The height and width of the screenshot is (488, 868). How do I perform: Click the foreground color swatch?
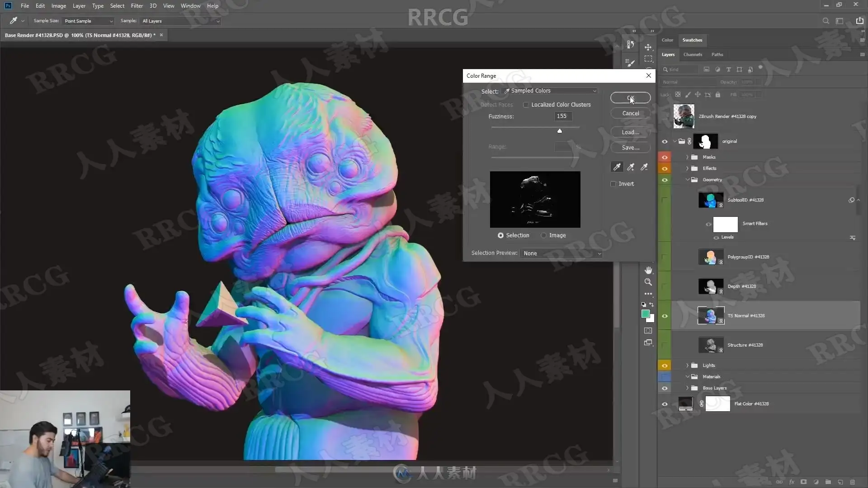(645, 314)
